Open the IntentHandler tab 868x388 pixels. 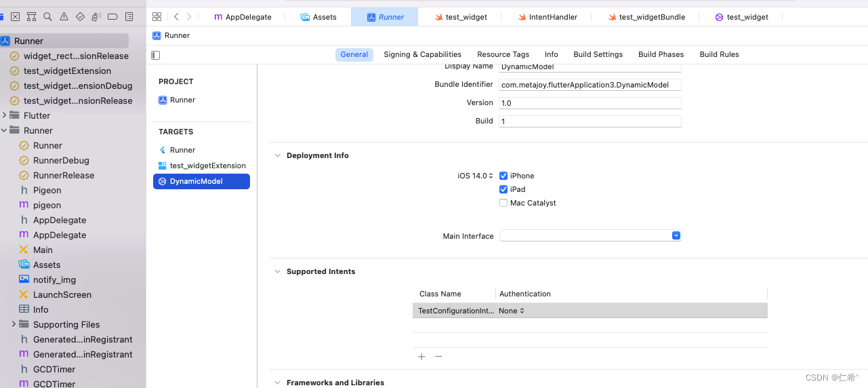(x=547, y=17)
